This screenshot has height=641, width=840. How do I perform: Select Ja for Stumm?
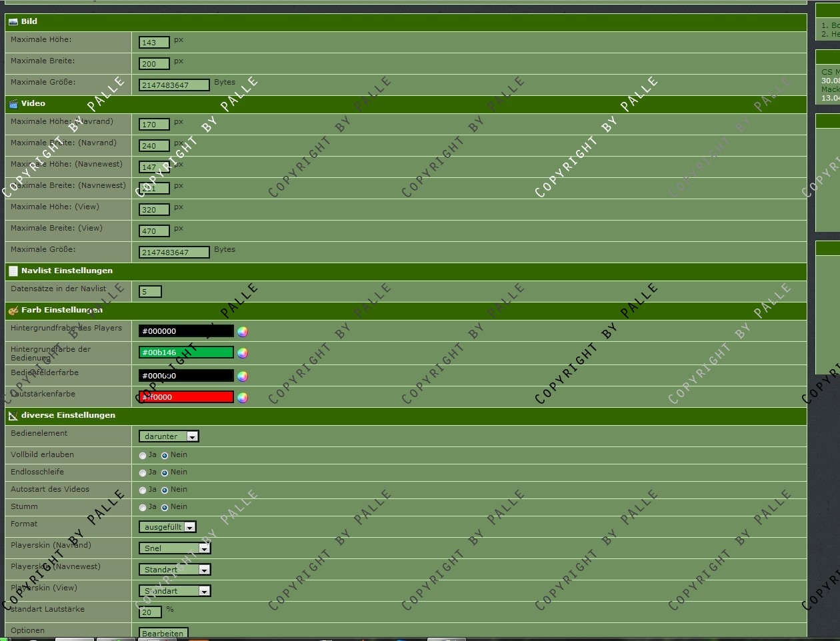(x=143, y=508)
